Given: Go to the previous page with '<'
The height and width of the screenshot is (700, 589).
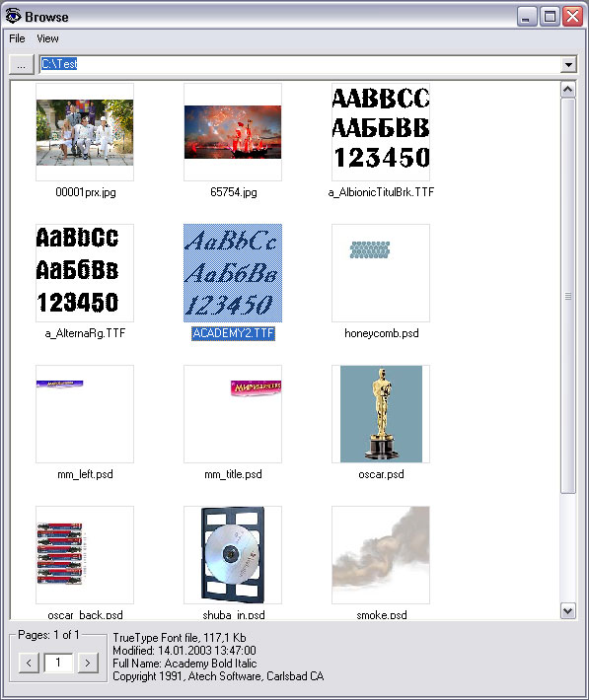Looking at the screenshot, I should (x=29, y=663).
